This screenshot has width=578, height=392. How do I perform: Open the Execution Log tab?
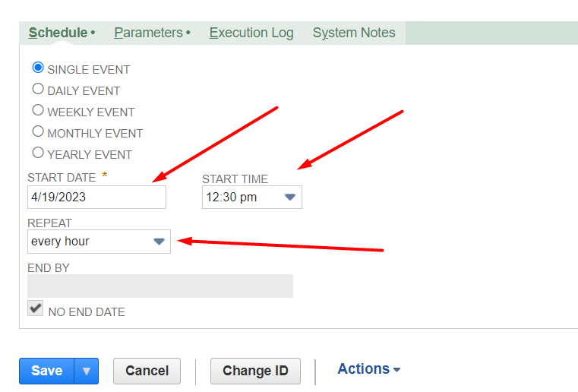tap(251, 33)
